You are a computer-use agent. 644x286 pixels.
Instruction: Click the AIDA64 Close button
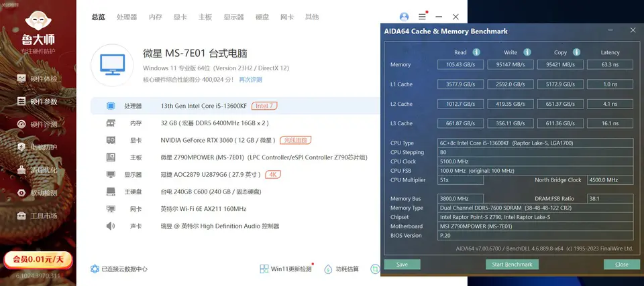tap(622, 265)
